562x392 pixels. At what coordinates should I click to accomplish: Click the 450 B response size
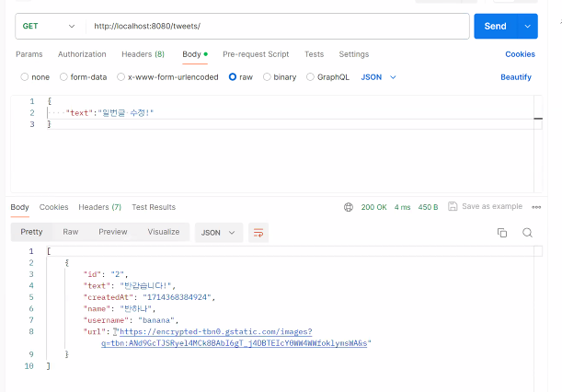[x=428, y=207]
